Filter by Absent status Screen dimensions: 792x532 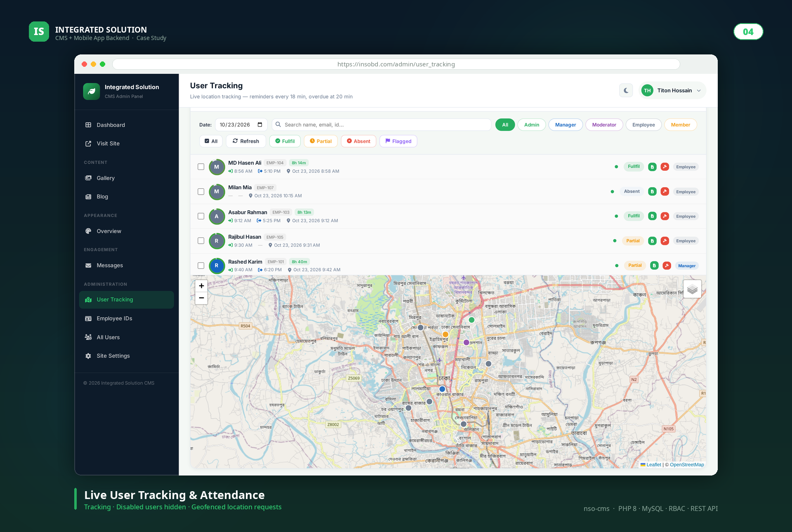[358, 141]
